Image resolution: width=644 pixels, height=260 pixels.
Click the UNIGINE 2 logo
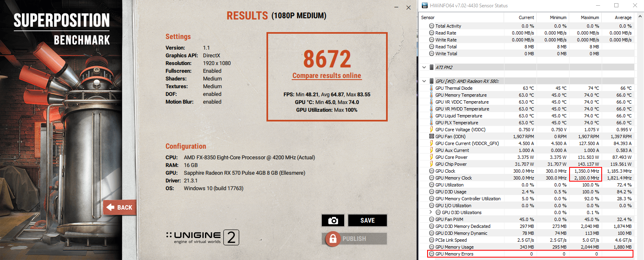(203, 237)
